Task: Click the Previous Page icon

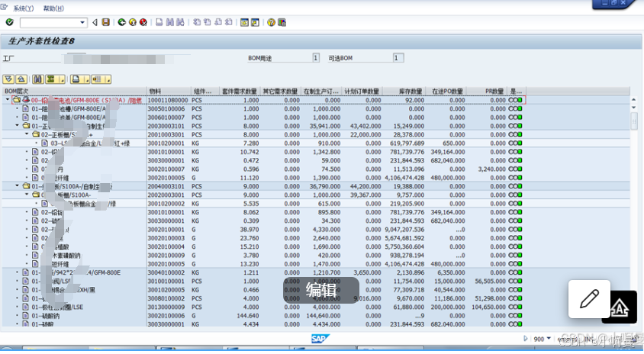Action: click(208, 22)
